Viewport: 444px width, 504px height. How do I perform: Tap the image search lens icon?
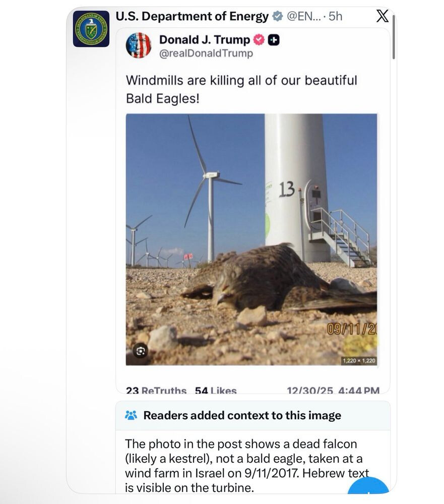pyautogui.click(x=141, y=351)
